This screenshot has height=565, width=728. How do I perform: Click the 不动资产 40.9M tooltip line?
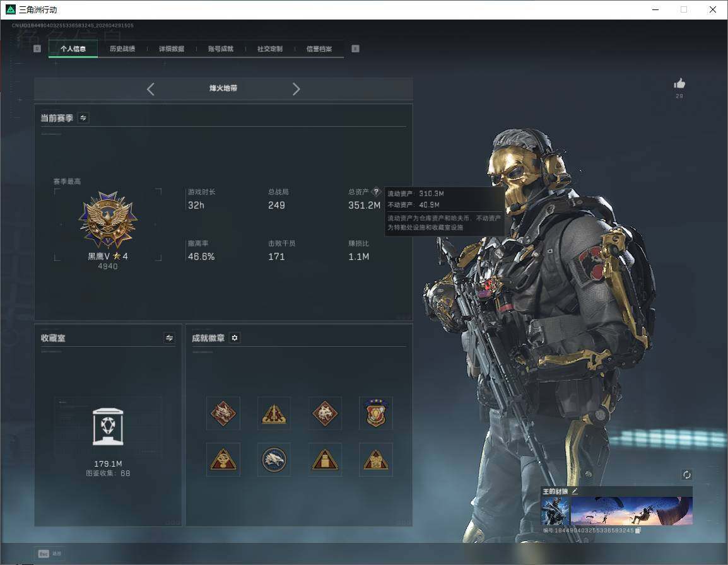414,205
